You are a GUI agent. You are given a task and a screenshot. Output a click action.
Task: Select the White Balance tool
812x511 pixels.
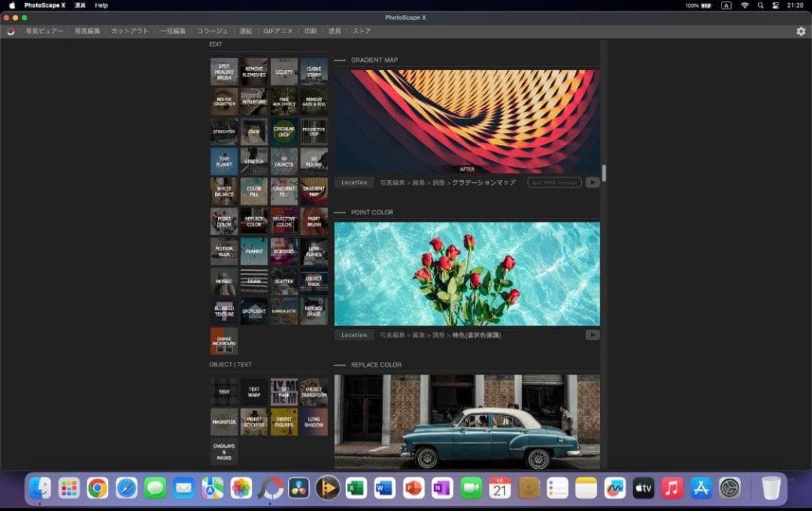coord(223,190)
